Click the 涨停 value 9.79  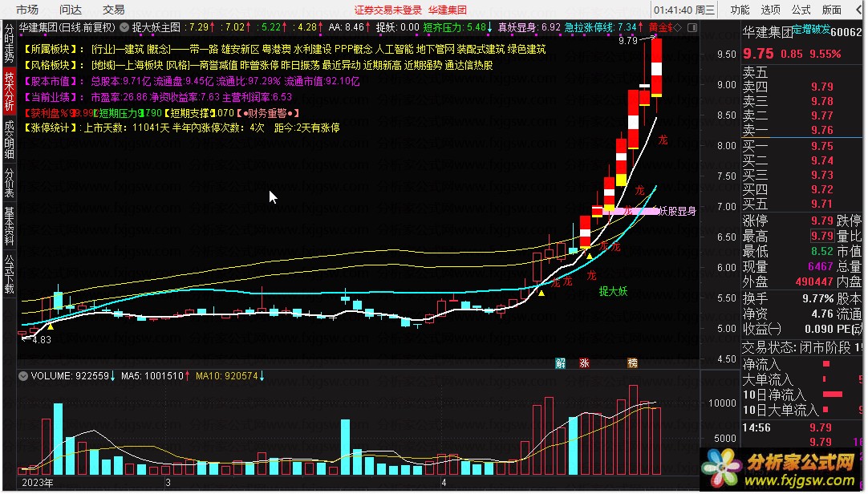822,221
